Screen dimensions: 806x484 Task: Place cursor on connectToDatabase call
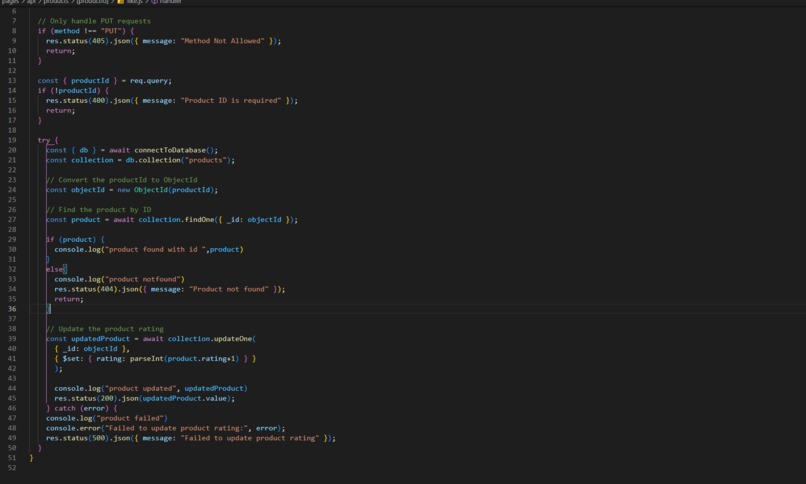pyautogui.click(x=170, y=150)
